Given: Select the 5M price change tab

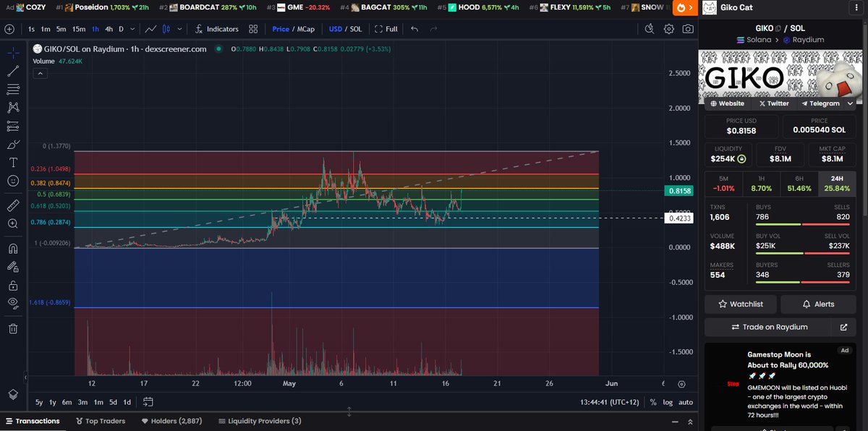Looking at the screenshot, I should point(724,183).
